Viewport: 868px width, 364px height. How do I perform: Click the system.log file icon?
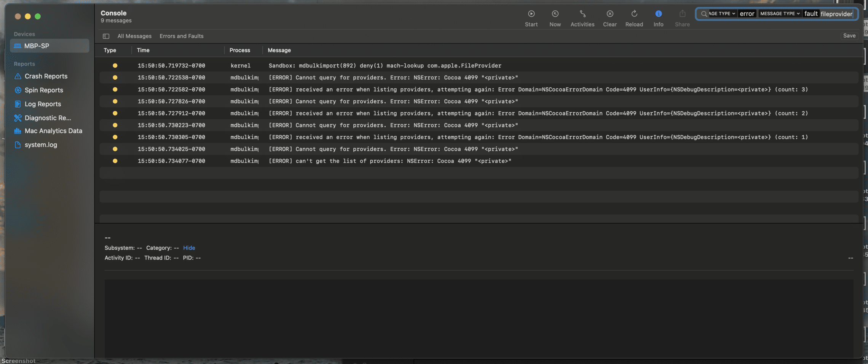(x=18, y=145)
